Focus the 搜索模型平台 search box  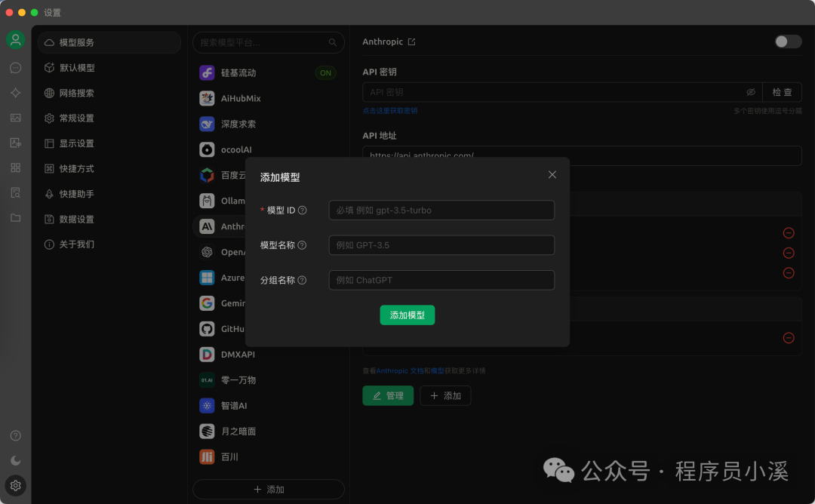click(268, 42)
